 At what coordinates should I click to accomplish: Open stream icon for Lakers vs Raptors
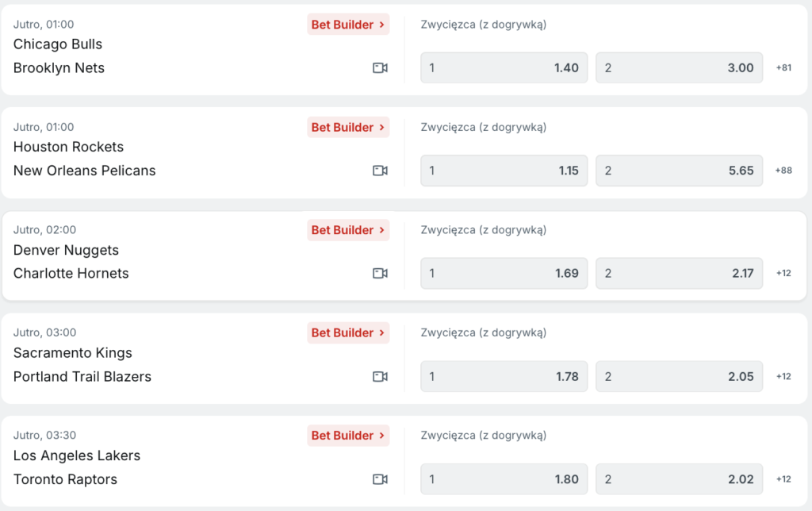pos(380,479)
